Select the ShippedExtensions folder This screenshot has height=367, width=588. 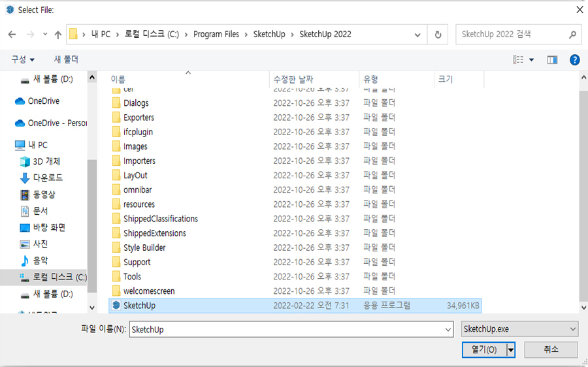tap(154, 233)
